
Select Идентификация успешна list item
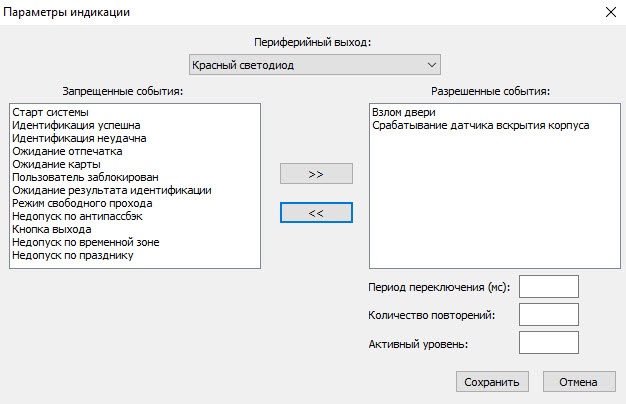(76, 125)
